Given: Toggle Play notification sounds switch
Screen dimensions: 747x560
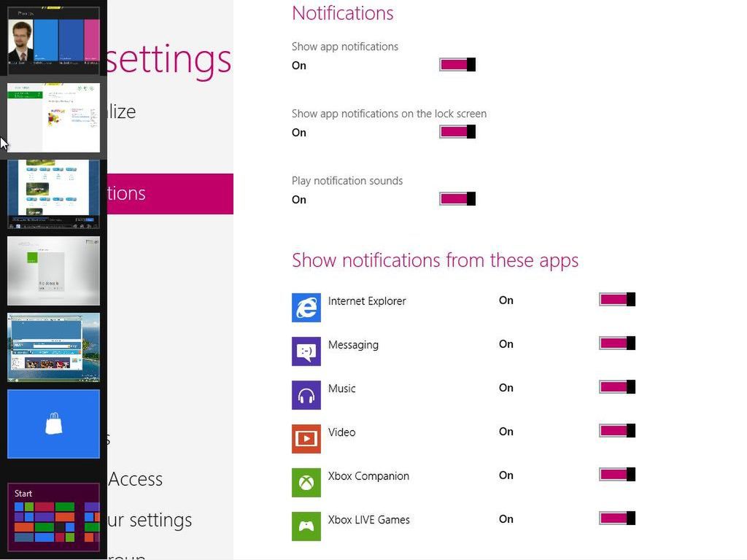Looking at the screenshot, I should click(x=457, y=199).
